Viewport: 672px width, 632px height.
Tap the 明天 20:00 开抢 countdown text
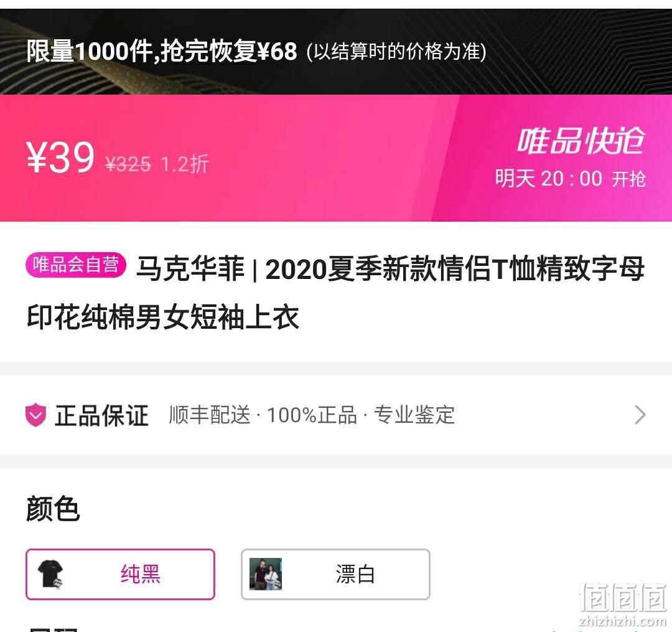click(570, 178)
